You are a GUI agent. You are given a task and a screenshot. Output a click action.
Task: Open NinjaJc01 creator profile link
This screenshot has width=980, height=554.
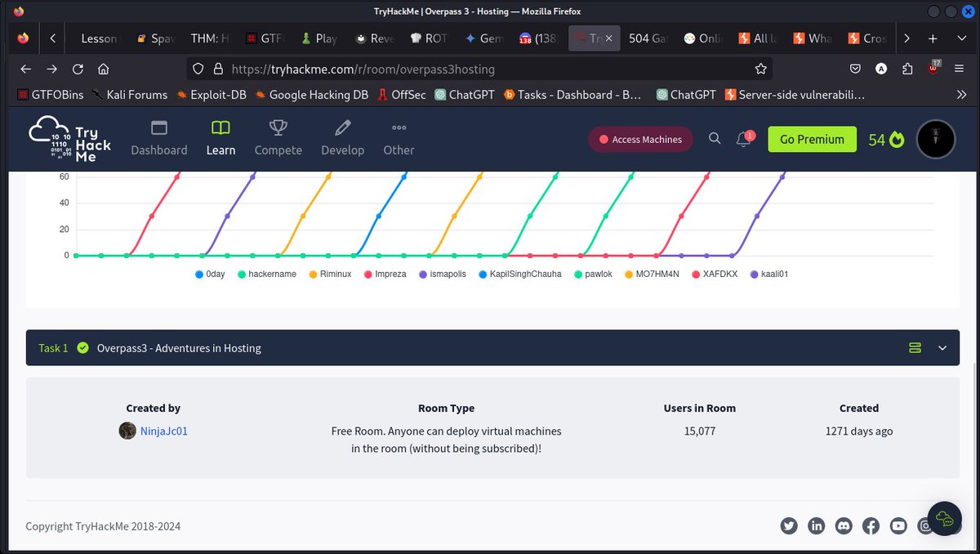point(164,431)
